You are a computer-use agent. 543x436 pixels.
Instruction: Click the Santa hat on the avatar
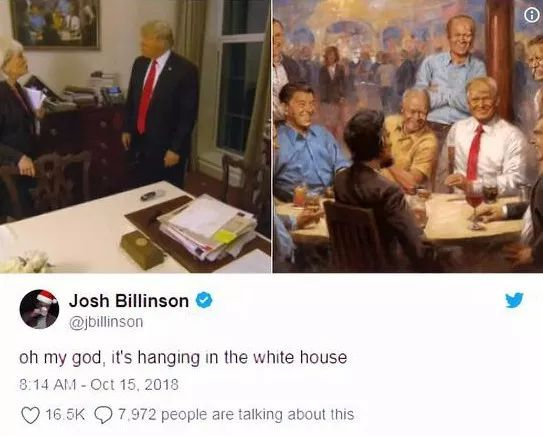click(46, 297)
